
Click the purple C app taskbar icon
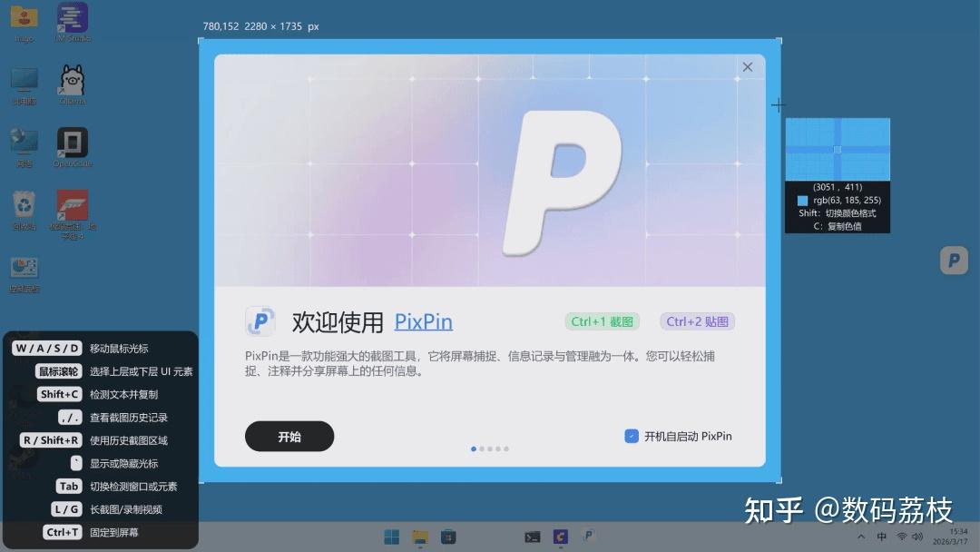click(561, 537)
